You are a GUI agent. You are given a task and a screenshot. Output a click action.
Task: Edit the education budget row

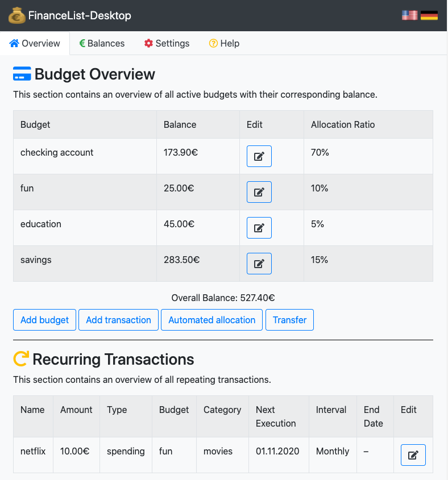click(259, 228)
